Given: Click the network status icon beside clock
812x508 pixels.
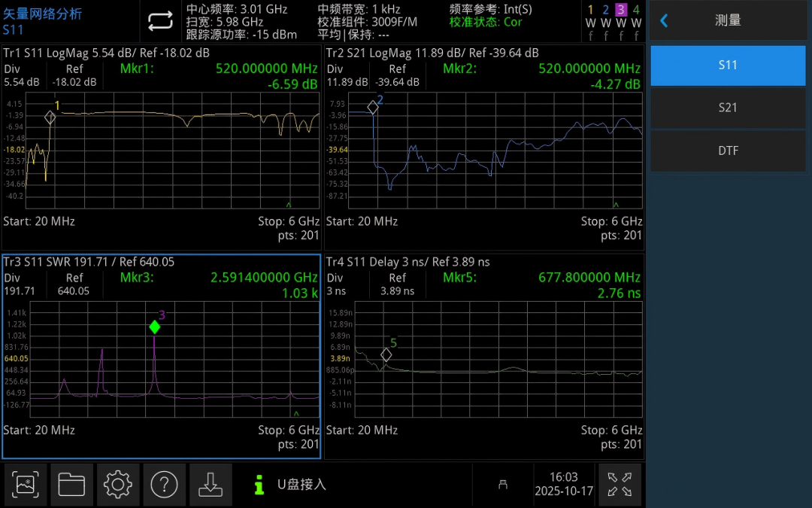Looking at the screenshot, I should coord(502,485).
